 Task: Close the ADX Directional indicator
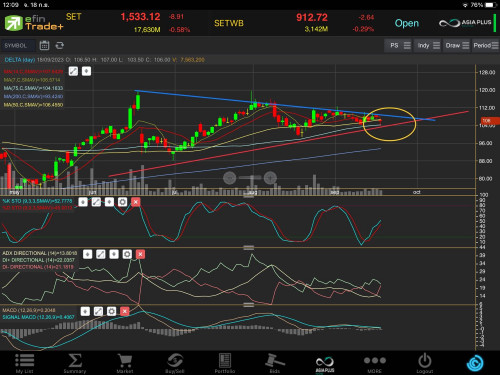tap(140, 254)
